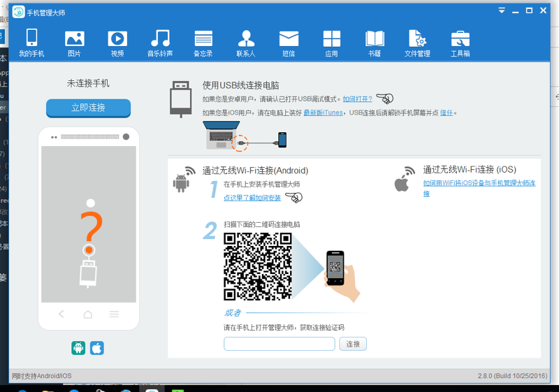Click the USB plug icon
The height and width of the screenshot is (392, 559).
[181, 99]
